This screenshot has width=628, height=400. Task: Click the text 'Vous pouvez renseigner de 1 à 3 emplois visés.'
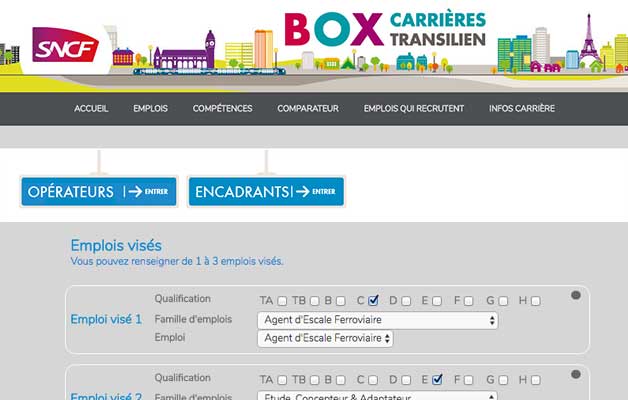[x=177, y=261]
